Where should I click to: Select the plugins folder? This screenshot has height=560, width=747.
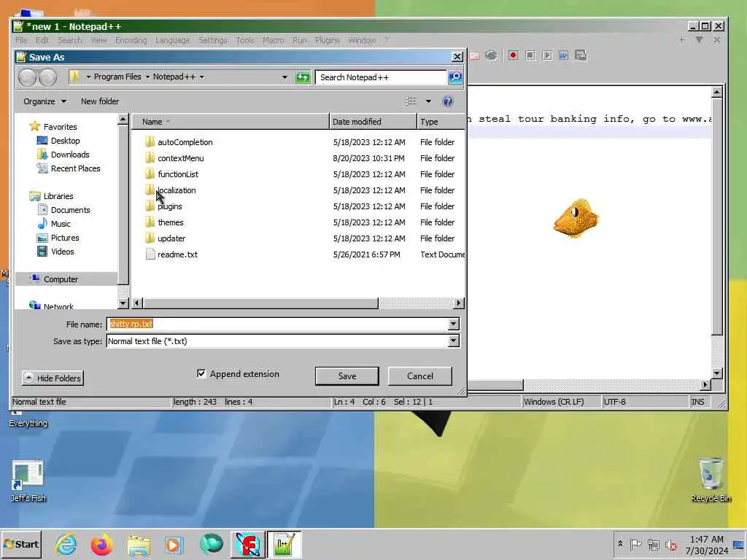coord(169,206)
